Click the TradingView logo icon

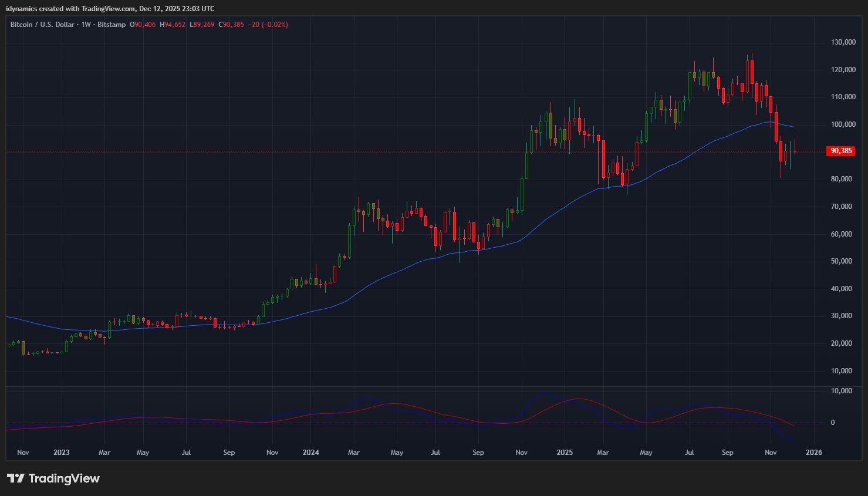tap(15, 478)
